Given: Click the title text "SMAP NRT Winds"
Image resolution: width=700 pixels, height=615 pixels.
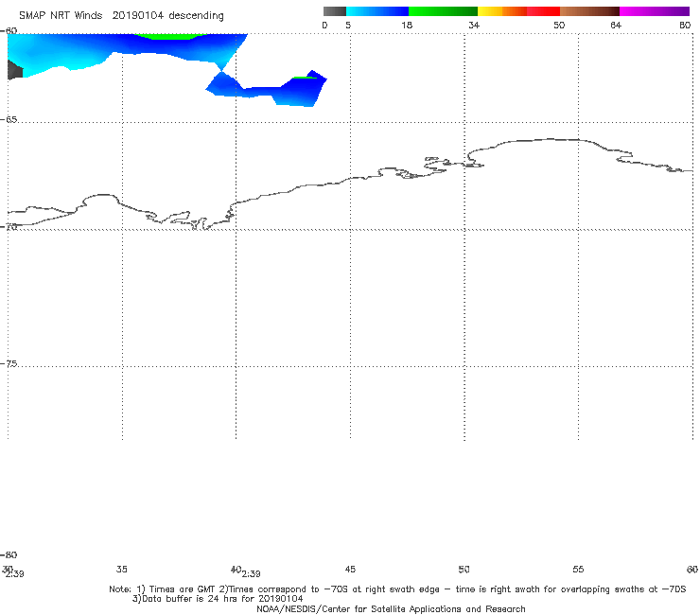Looking at the screenshot, I should click(61, 15).
